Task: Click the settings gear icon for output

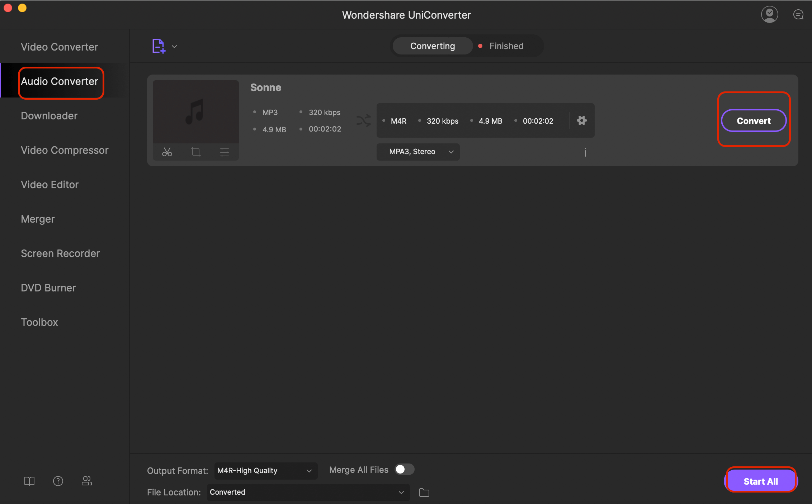Action: tap(581, 120)
